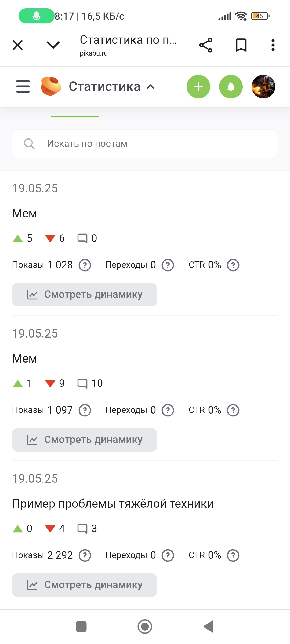Click the Pikabu logo icon
Viewport: 290px width, 644px height.
tap(51, 86)
